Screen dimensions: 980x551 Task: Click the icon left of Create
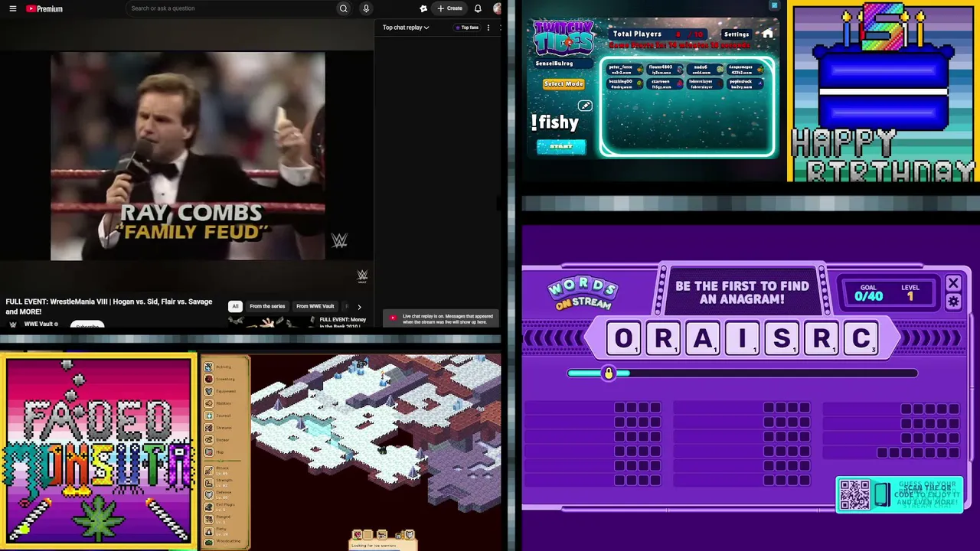[x=423, y=8]
